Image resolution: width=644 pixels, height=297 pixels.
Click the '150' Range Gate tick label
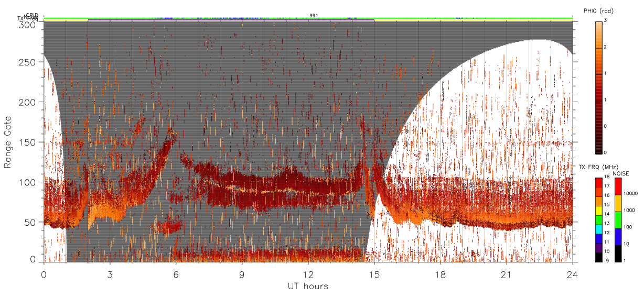tap(28, 142)
